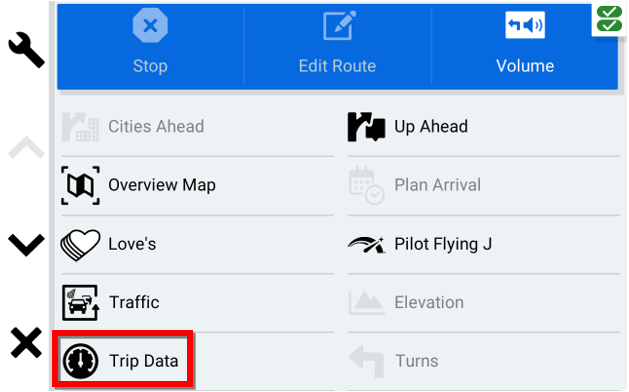Select the Up Ahead text label
The image size is (629, 392).
point(431,127)
